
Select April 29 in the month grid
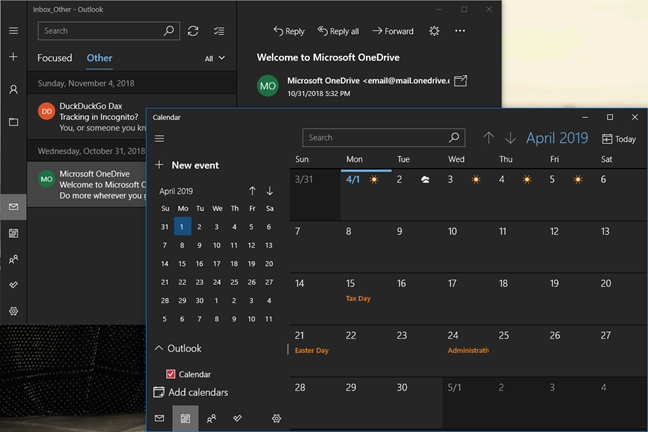click(366, 402)
